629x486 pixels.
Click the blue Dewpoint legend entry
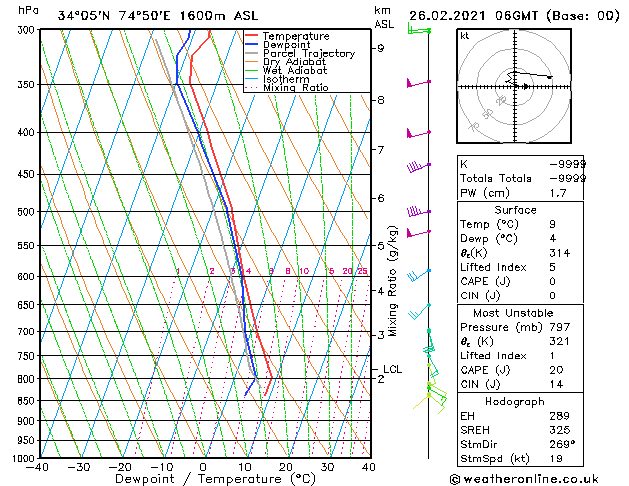(x=278, y=45)
